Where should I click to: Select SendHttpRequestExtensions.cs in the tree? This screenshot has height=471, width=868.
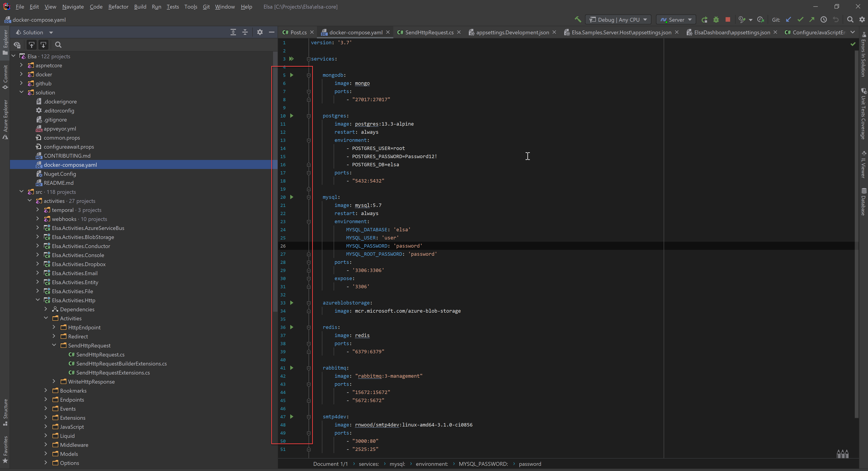pos(113,372)
